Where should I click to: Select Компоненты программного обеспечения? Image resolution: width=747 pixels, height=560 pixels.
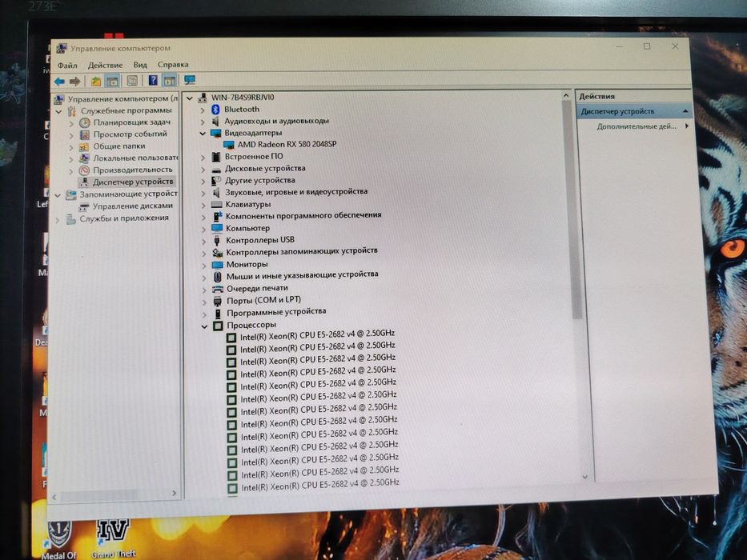click(x=303, y=215)
